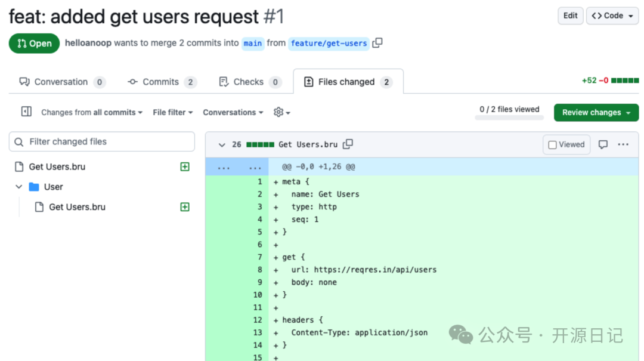The width and height of the screenshot is (644, 361).
Task: Collapse the User folder in file tree
Action: pos(19,187)
